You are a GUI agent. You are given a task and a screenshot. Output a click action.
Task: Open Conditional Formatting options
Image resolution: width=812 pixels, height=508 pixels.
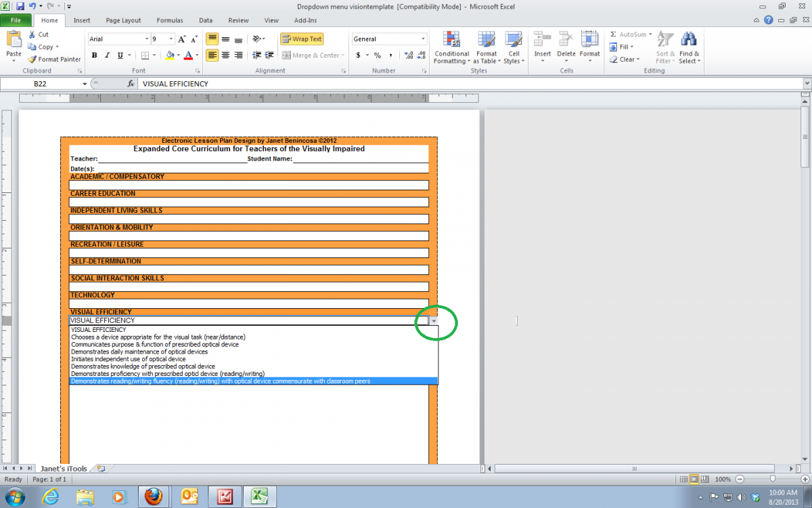coord(451,47)
